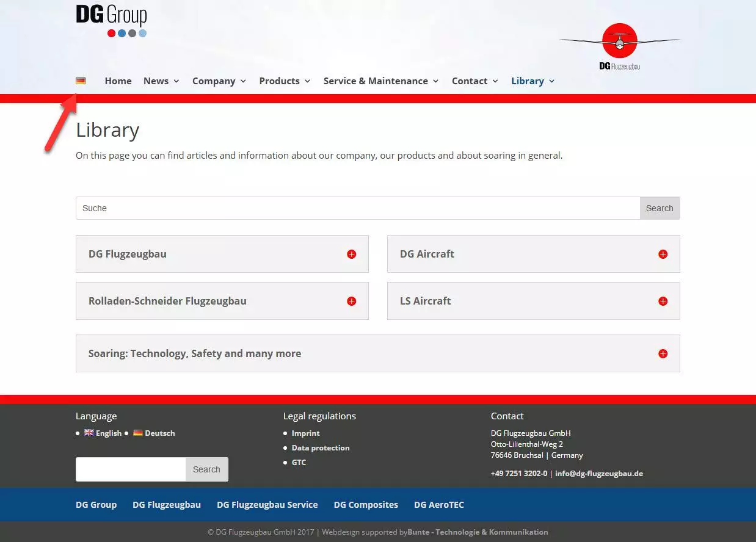Expand Rolladen-Schneider Flugzeugbau plus icon
756x542 pixels.
351,301
